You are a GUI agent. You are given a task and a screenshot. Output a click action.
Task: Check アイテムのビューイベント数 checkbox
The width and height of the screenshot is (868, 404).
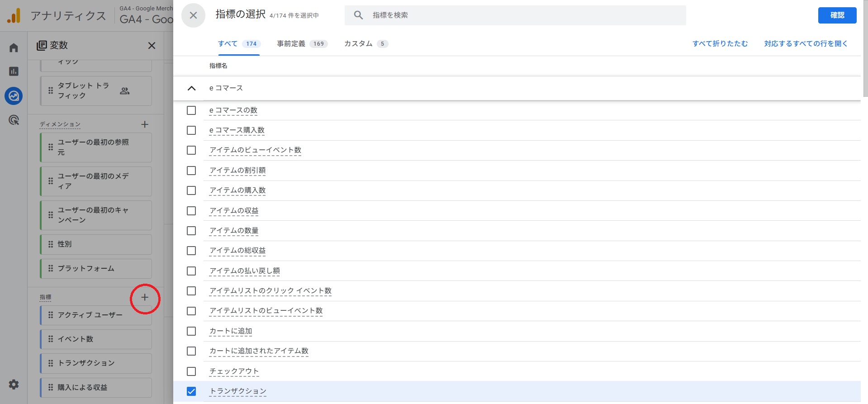pyautogui.click(x=191, y=150)
